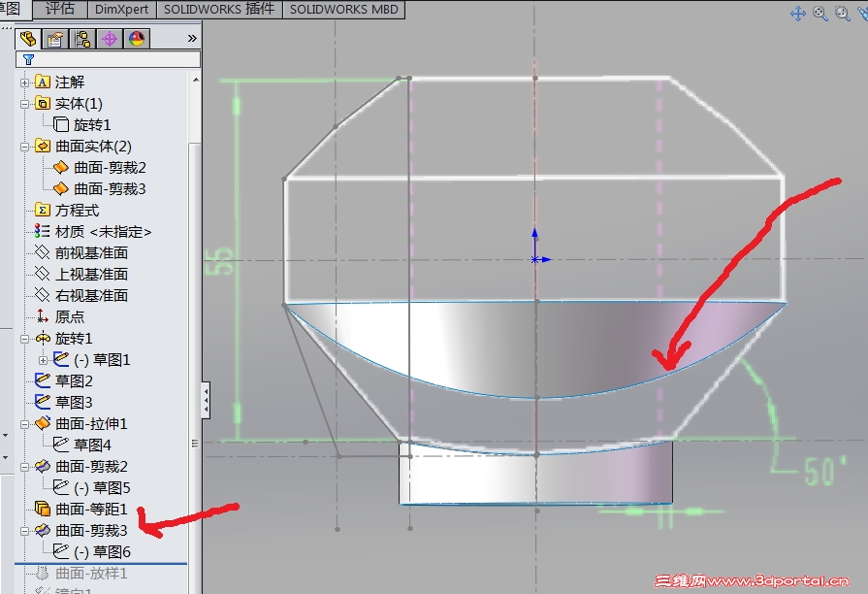Collapse the 旋转1 feature node

click(24, 339)
